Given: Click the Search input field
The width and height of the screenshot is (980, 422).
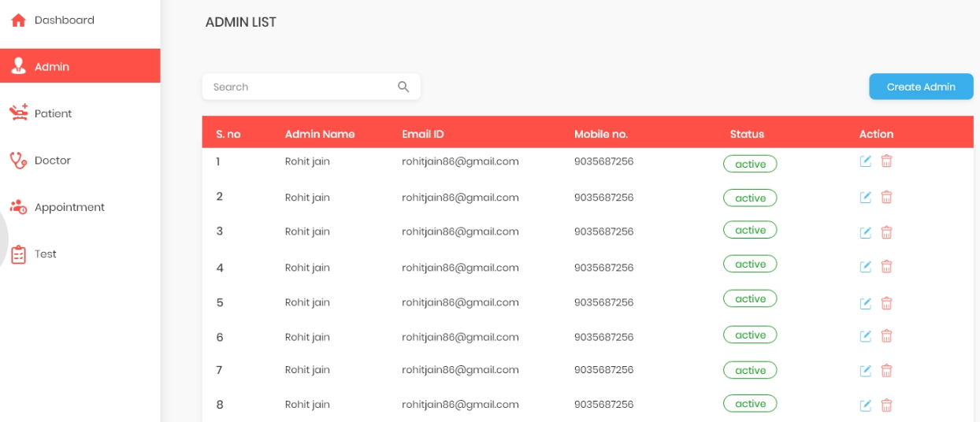Looking at the screenshot, I should click(299, 87).
